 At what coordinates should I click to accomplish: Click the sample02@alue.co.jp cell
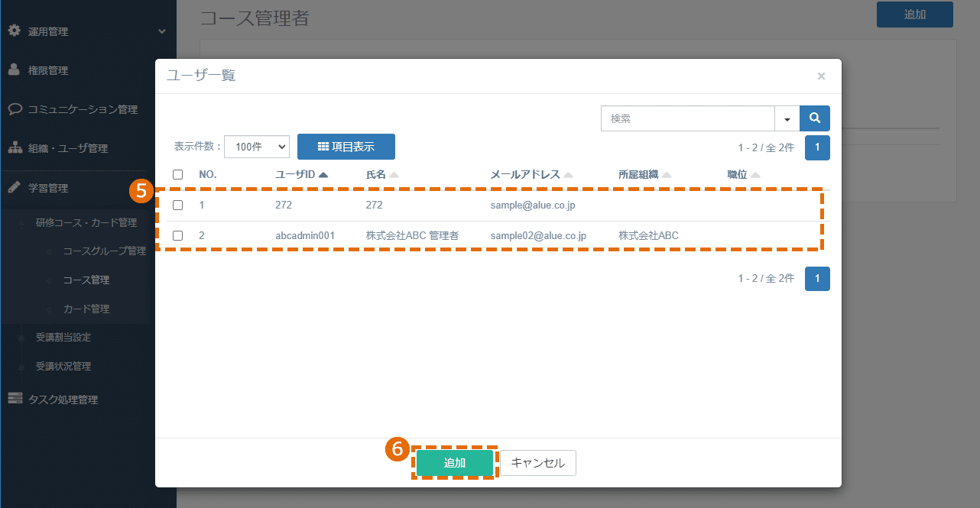point(538,236)
